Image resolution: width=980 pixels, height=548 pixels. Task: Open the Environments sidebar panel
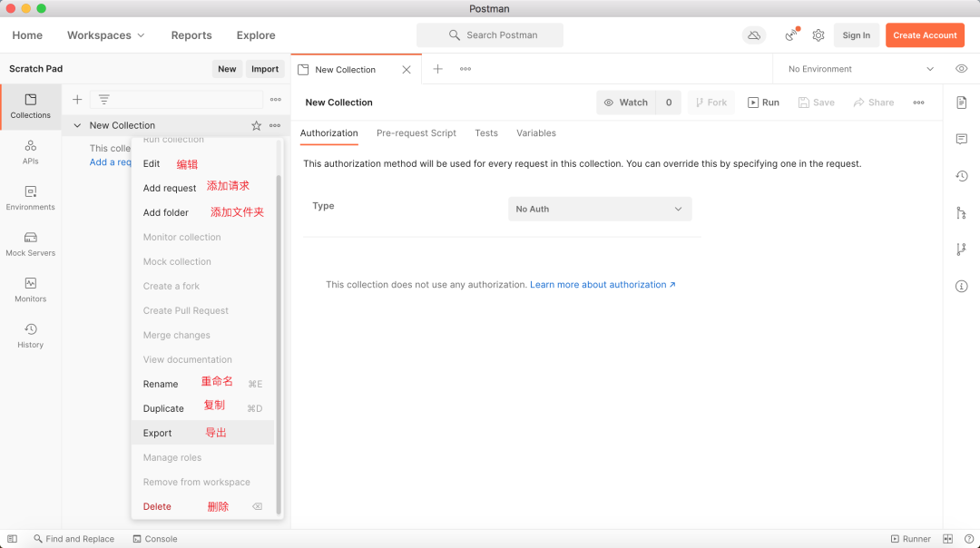[x=31, y=198]
